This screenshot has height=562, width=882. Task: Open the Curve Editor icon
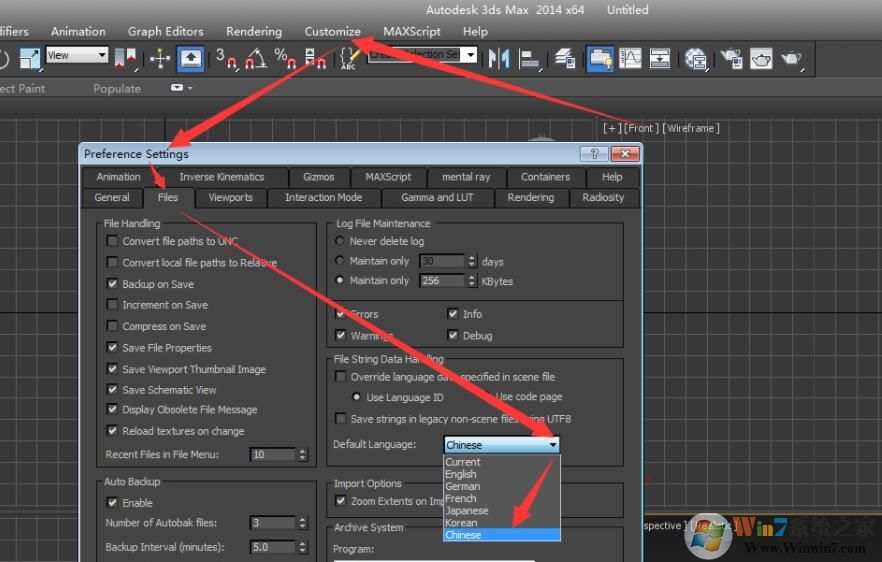coord(630,58)
